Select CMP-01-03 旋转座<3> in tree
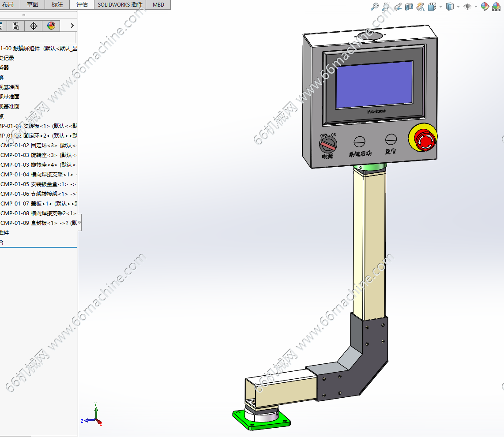Viewport: 504px width, 437px height. [38, 155]
